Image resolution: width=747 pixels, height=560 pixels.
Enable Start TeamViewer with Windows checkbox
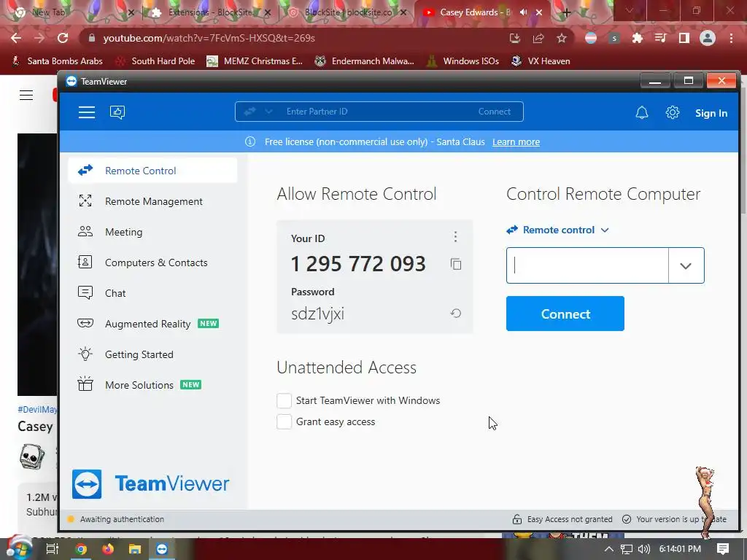pyautogui.click(x=284, y=400)
